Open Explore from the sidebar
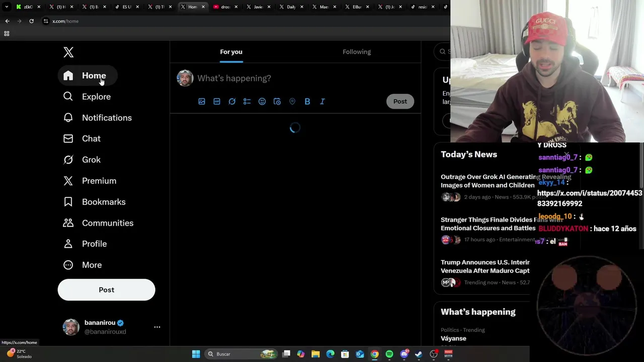 click(87, 97)
